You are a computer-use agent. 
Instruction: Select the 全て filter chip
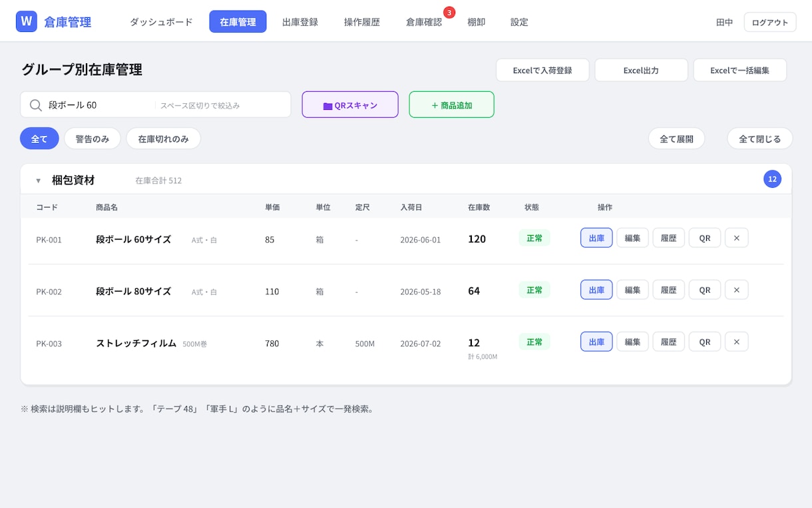pos(39,138)
